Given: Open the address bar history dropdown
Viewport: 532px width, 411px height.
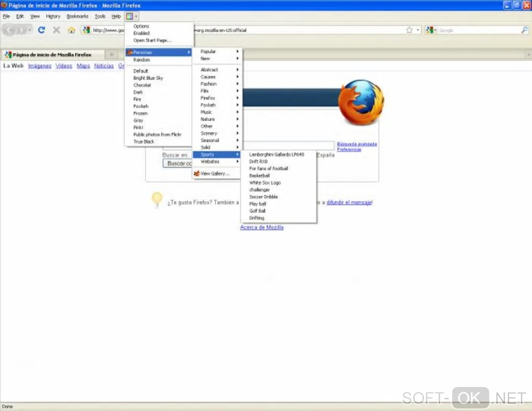Looking at the screenshot, I should (418, 30).
